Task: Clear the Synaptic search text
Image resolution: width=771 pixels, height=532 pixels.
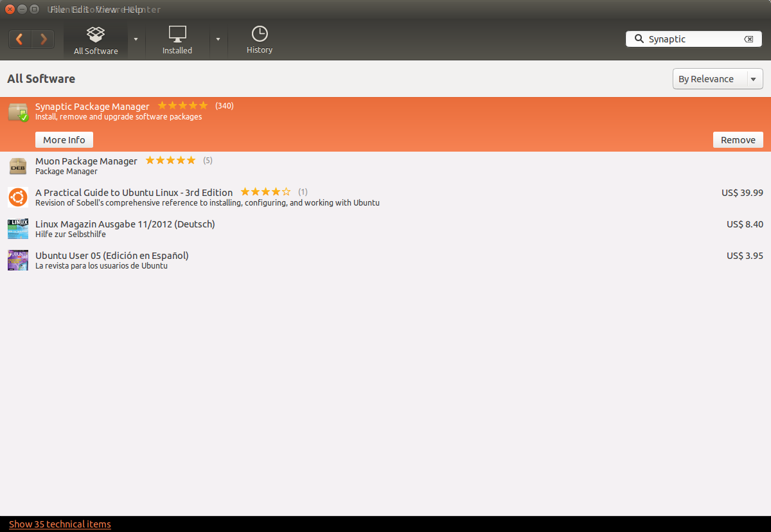Action: click(x=749, y=39)
